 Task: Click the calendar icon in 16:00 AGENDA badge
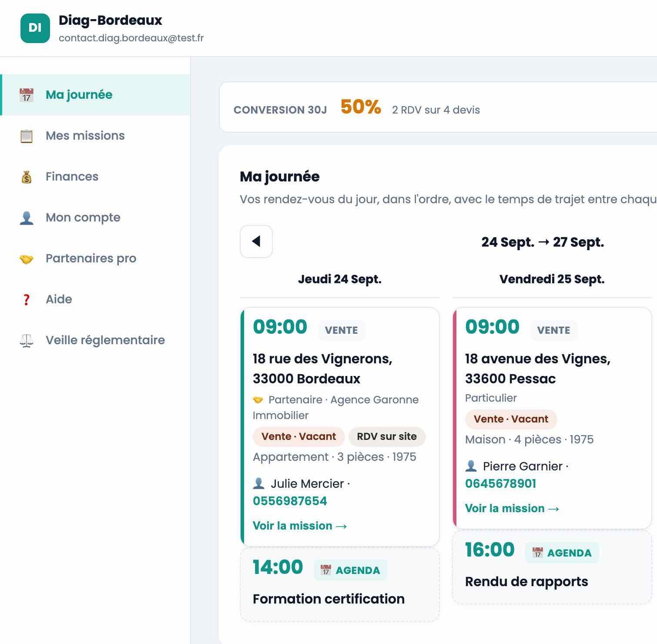point(537,553)
